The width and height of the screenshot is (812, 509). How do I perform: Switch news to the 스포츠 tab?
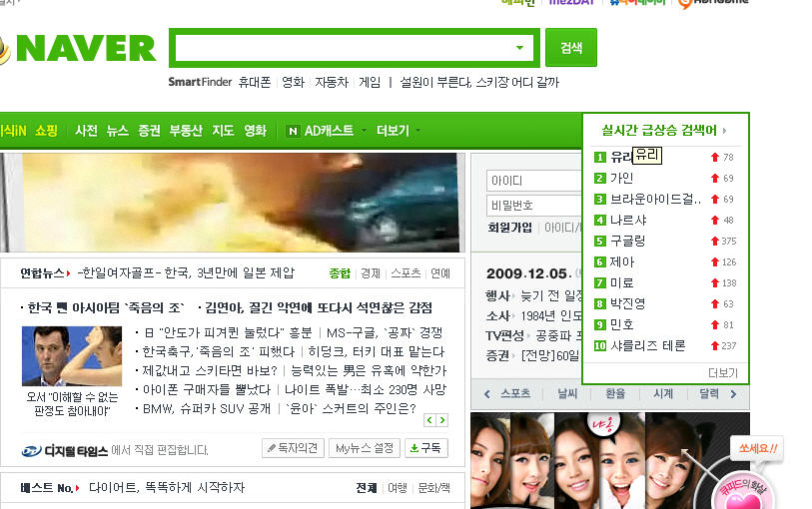pyautogui.click(x=406, y=273)
